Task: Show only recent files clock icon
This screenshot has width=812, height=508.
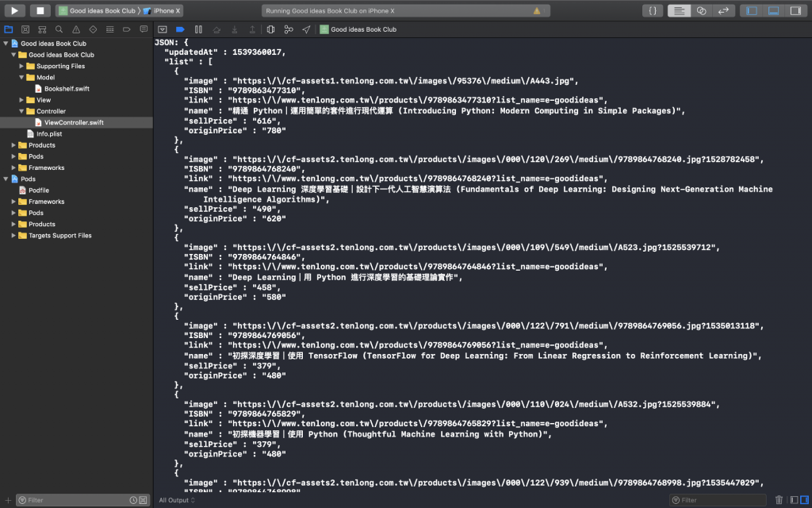Action: point(133,500)
